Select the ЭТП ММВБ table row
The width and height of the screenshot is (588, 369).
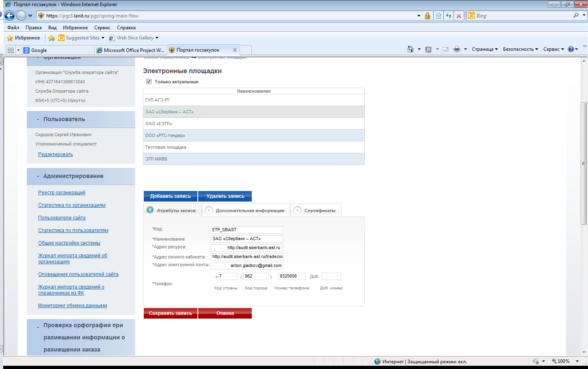[254, 159]
